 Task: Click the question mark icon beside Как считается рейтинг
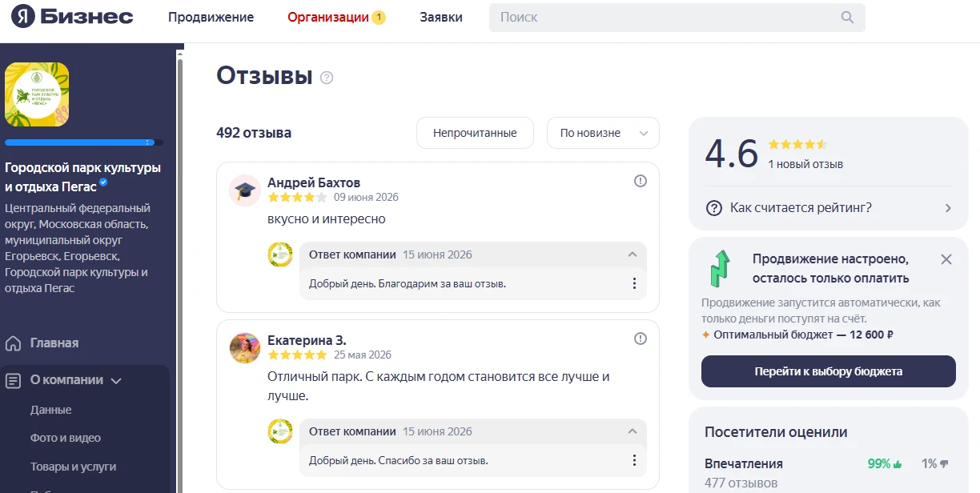(714, 208)
